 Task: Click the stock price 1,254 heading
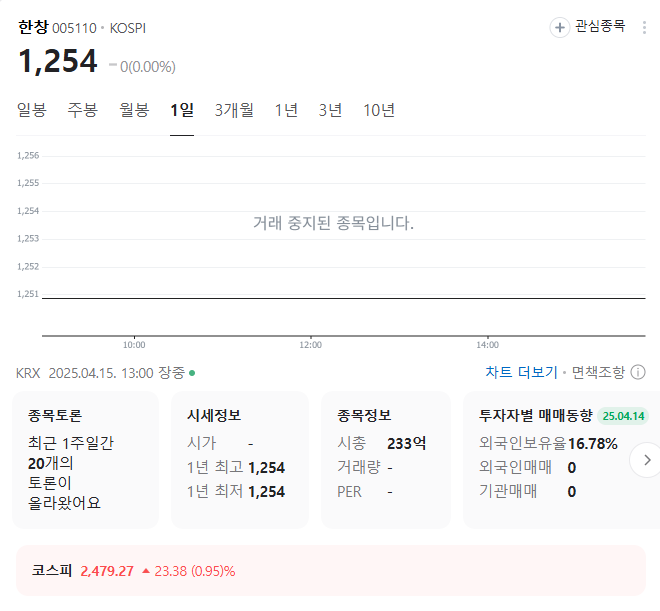tap(58, 61)
